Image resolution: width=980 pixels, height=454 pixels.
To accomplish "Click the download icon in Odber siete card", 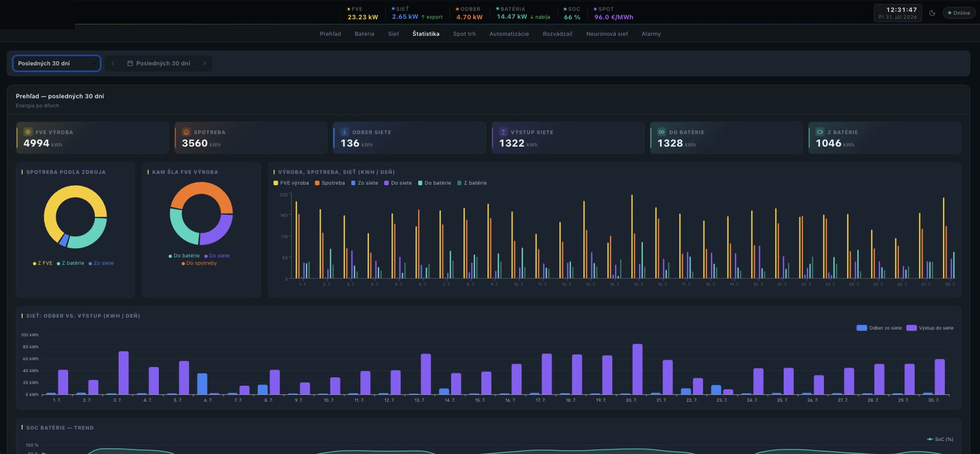I will [344, 132].
